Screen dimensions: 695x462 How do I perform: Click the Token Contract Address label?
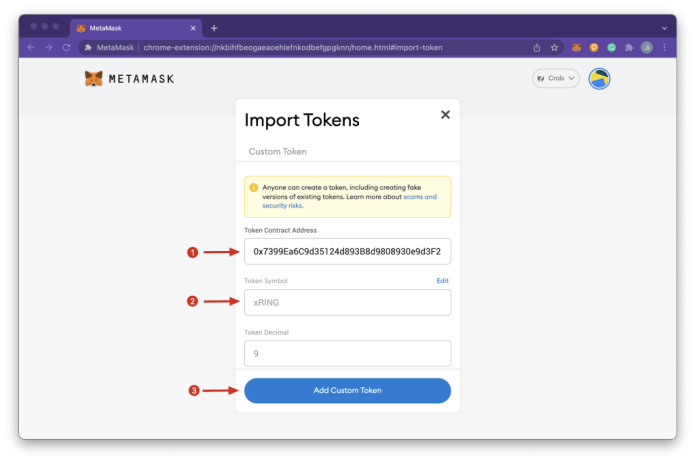point(280,231)
